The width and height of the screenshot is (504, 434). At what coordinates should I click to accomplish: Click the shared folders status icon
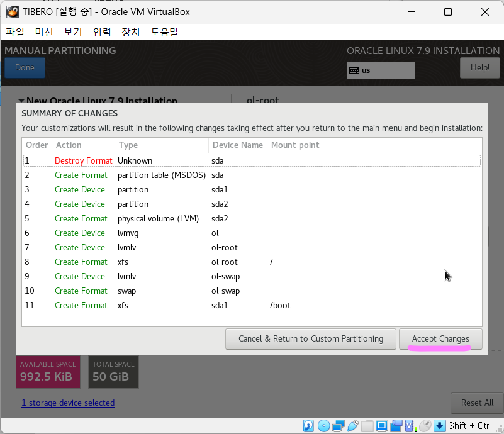click(367, 426)
